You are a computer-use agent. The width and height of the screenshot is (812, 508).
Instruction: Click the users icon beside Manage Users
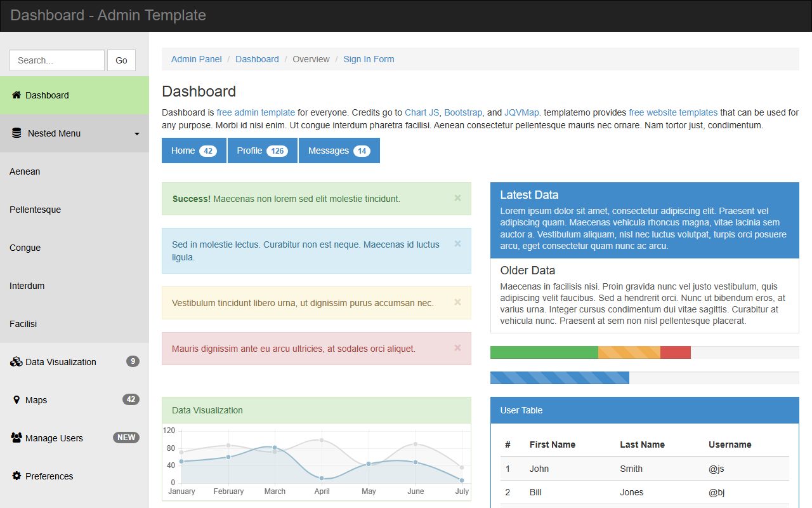point(16,438)
